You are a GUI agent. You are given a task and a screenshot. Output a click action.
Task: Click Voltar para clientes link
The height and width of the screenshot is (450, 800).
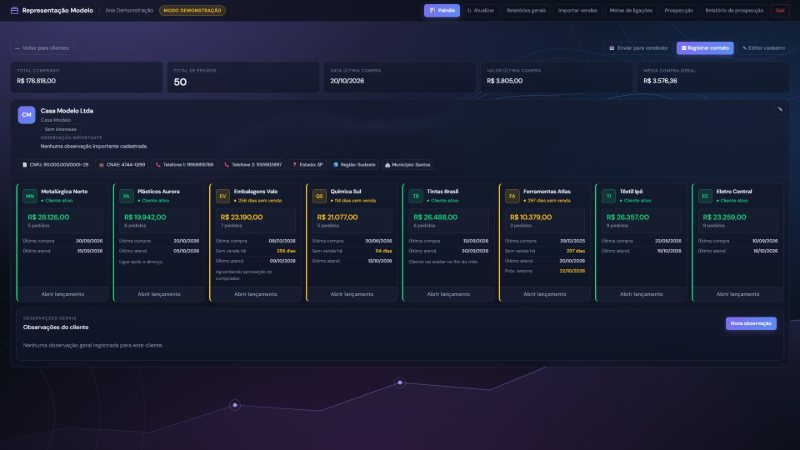[42, 48]
